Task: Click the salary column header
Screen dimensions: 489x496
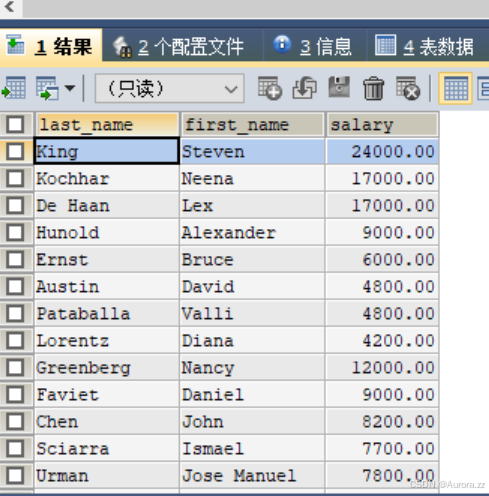Action: click(382, 125)
